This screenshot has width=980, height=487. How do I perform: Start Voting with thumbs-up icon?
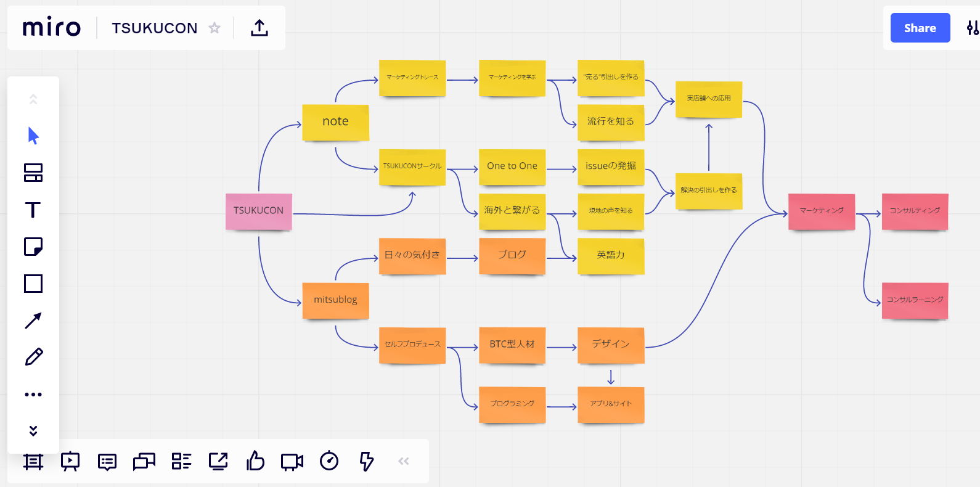click(x=255, y=460)
